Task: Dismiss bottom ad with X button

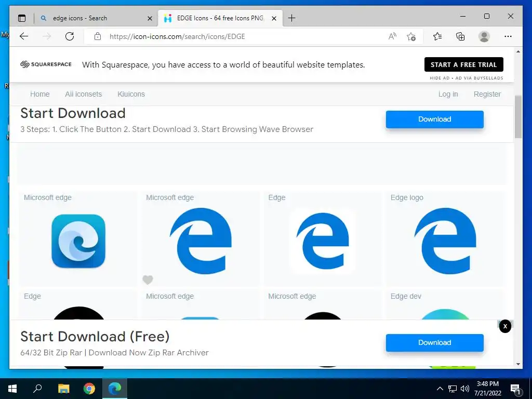Action: coord(505,326)
